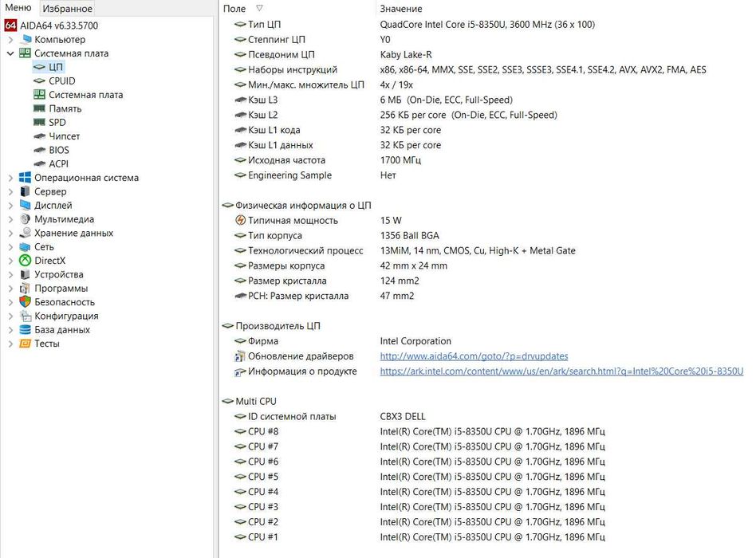
Task: Click the Операционная система Windows icon
Action: click(x=25, y=177)
